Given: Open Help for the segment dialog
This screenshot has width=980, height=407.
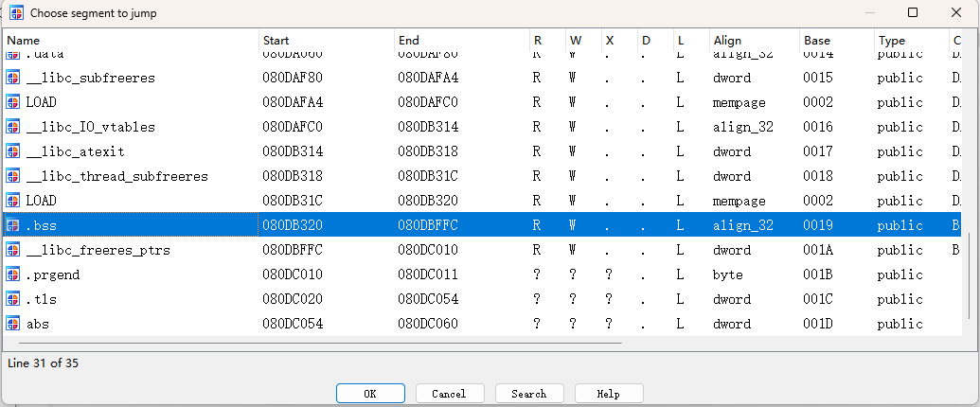Looking at the screenshot, I should [x=609, y=393].
